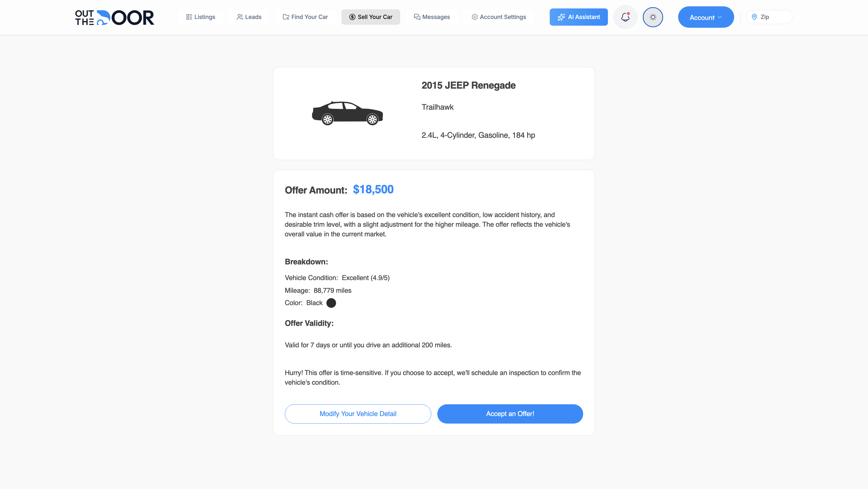Click the Find Your Car magnifier icon
868x489 pixels.
pyautogui.click(x=286, y=17)
